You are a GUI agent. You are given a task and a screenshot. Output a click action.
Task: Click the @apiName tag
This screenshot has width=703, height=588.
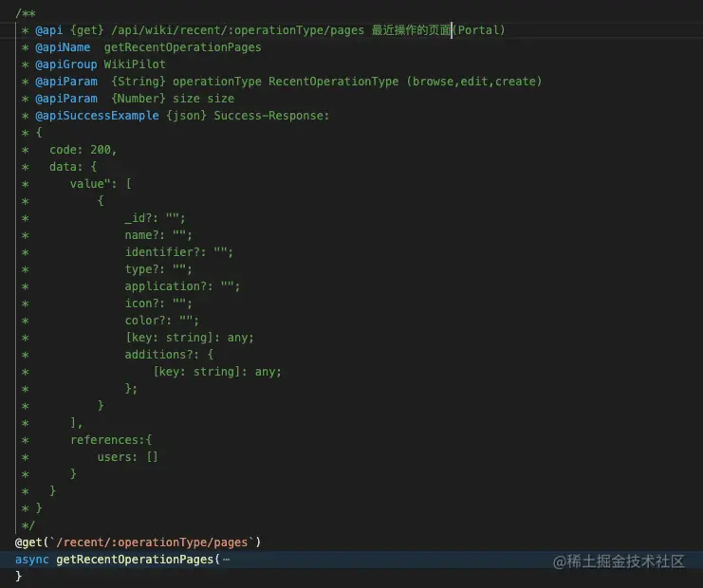click(x=63, y=47)
